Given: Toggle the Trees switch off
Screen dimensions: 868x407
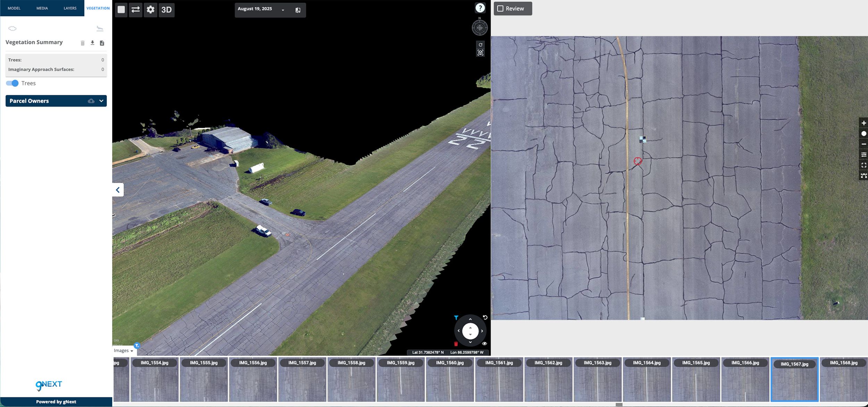Looking at the screenshot, I should (12, 83).
